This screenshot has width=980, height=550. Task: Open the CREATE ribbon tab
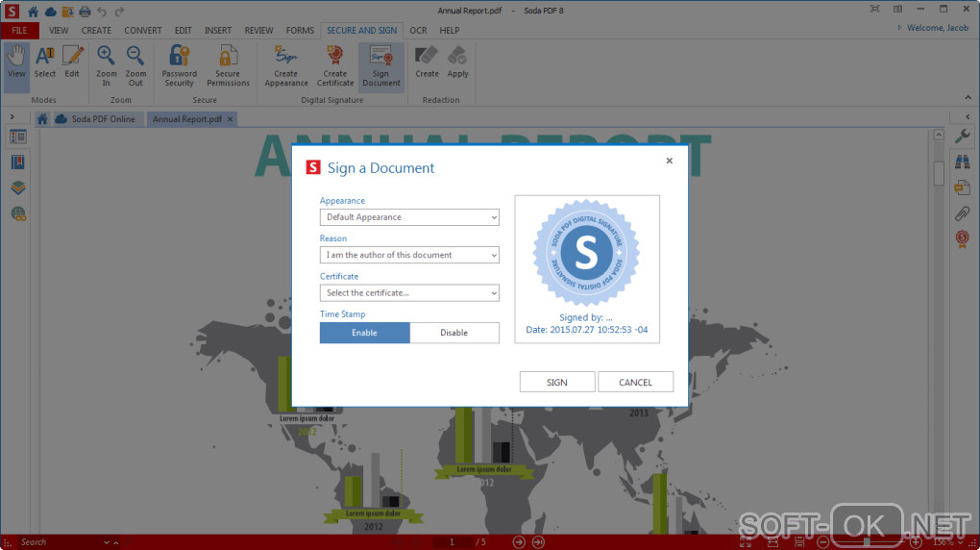pos(96,30)
